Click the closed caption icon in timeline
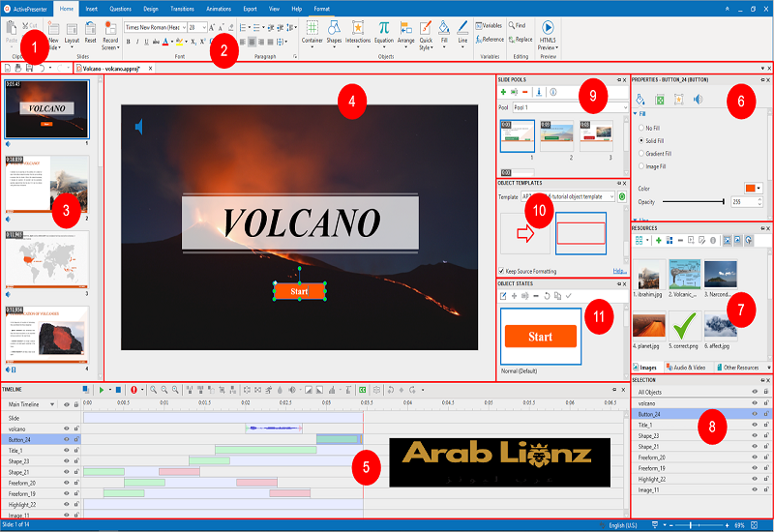Image resolution: width=774 pixels, height=532 pixels. coord(363,390)
